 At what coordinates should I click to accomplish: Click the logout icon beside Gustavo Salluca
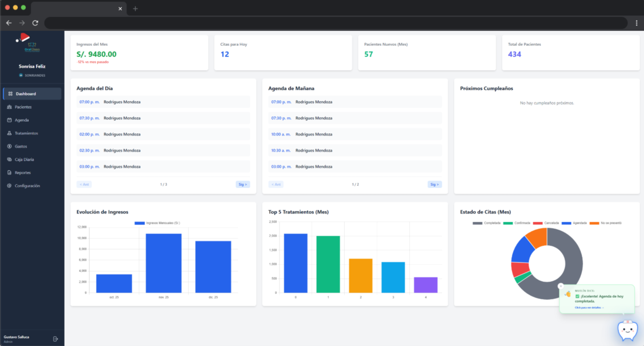tap(56, 339)
